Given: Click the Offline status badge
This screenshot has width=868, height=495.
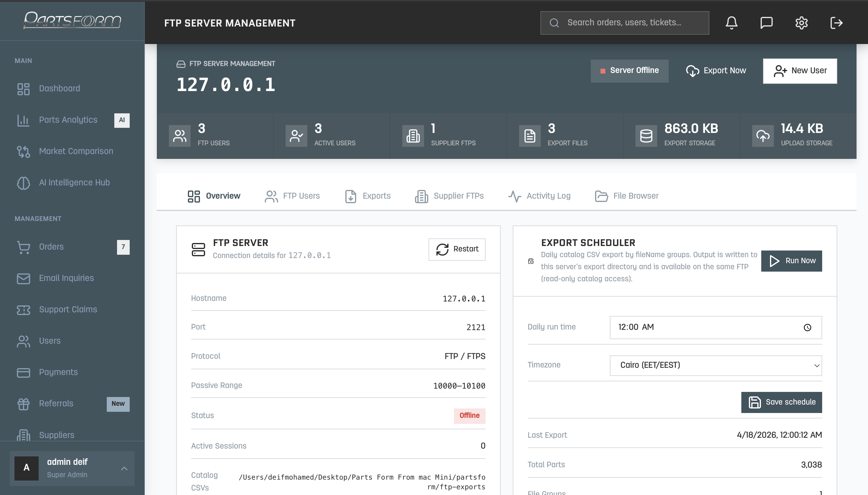Looking at the screenshot, I should [x=469, y=416].
